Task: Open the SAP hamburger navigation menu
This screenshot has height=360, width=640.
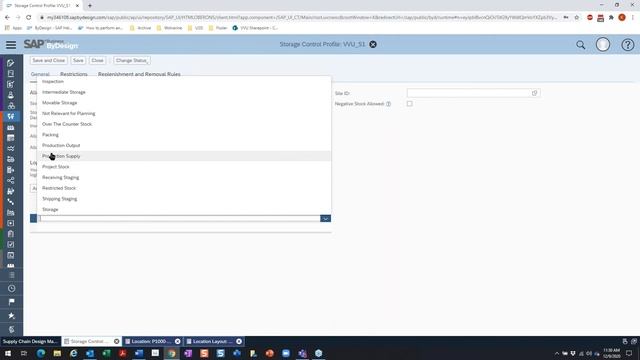Action: click(x=11, y=44)
